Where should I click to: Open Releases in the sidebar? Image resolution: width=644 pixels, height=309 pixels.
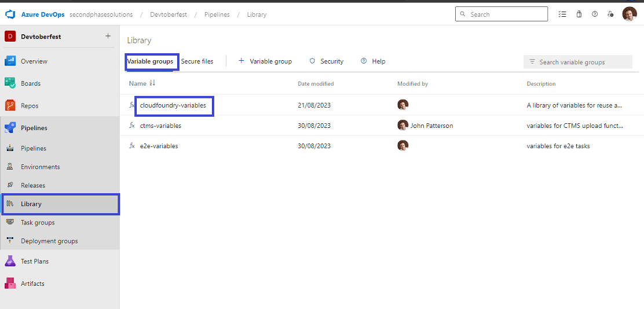coord(60,185)
